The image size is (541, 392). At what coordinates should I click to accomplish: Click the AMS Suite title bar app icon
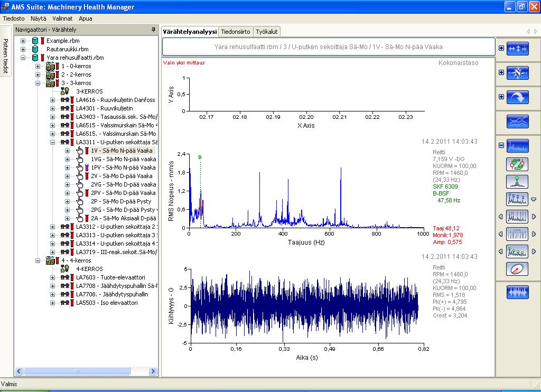pyautogui.click(x=5, y=6)
